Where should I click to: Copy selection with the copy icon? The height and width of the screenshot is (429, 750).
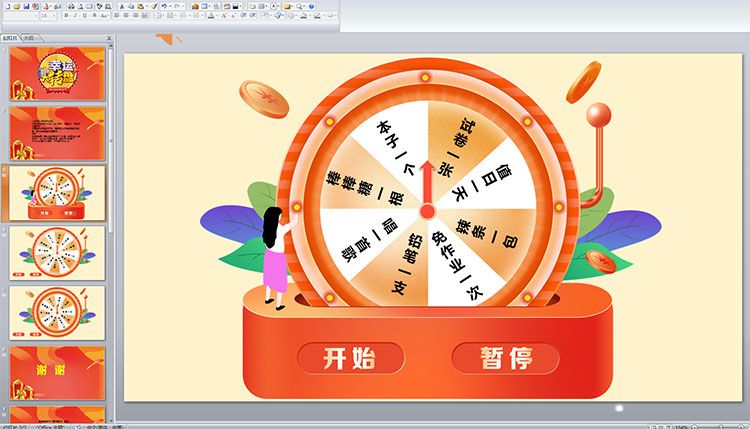tap(131, 6)
